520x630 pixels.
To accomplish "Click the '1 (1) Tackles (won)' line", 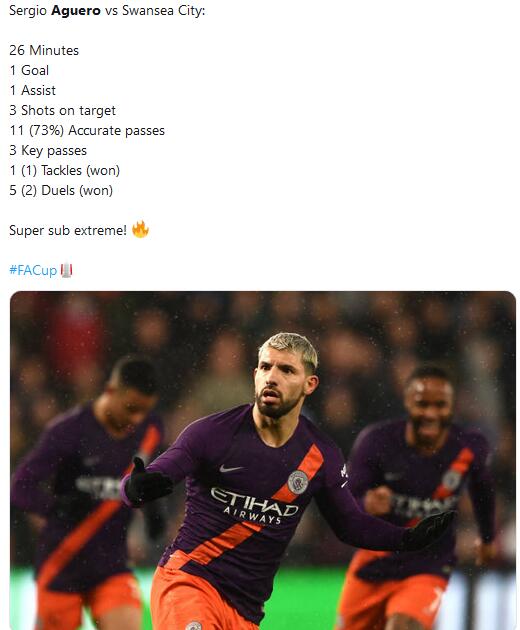I will click(x=64, y=170).
